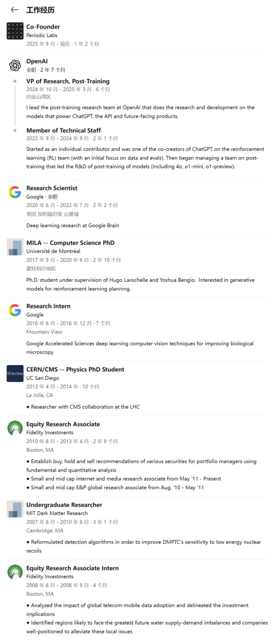Open the OpenAI company heading
This screenshot has width=274, height=644.
[x=37, y=61]
